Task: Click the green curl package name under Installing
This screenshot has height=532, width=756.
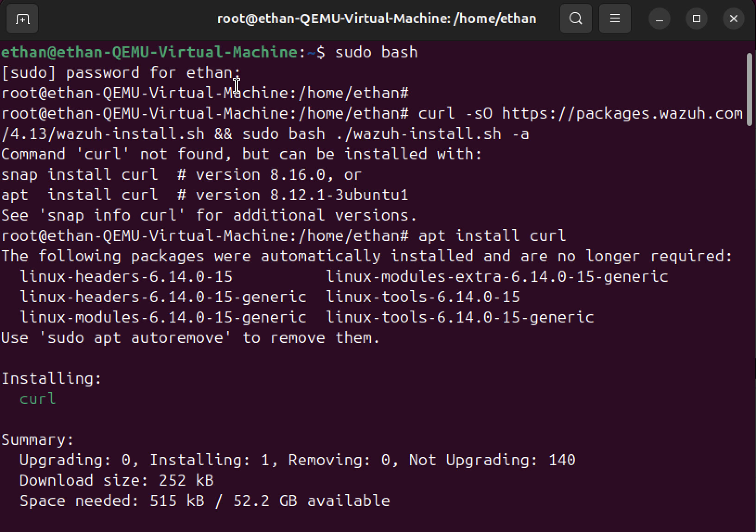Action: click(38, 399)
